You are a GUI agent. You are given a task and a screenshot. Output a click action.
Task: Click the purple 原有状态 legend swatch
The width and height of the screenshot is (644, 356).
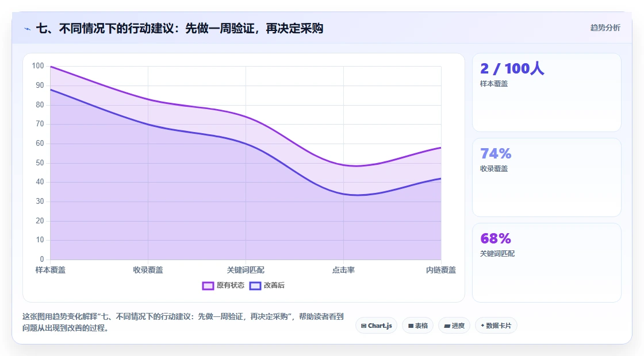click(x=208, y=285)
